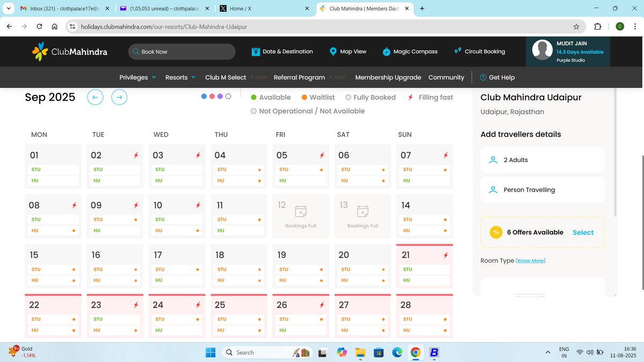
Task: Click filling-fast bolt on Sep 21
Action: tap(446, 255)
